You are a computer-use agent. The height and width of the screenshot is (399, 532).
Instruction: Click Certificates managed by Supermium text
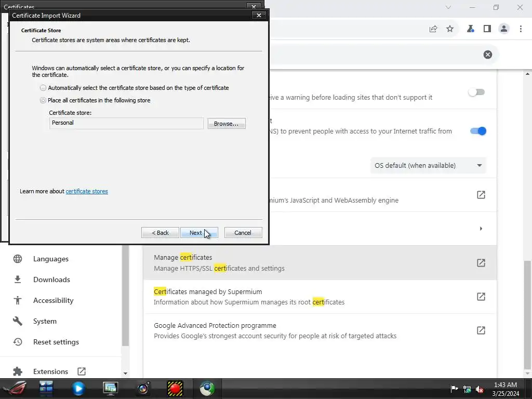208,292
